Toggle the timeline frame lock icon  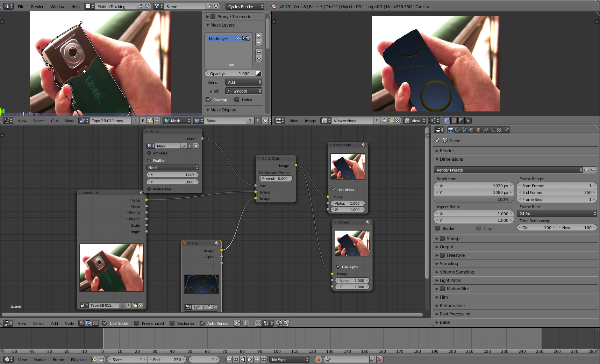pos(102,359)
